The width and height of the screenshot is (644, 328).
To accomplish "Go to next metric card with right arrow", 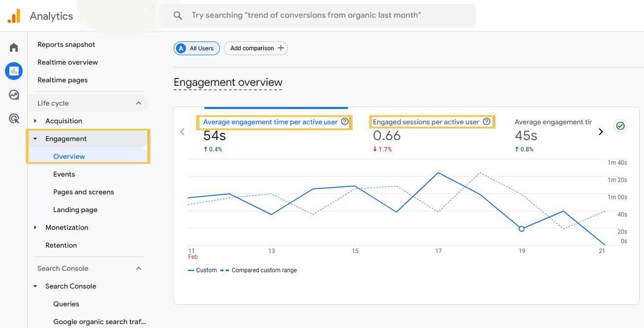I will pos(601,132).
